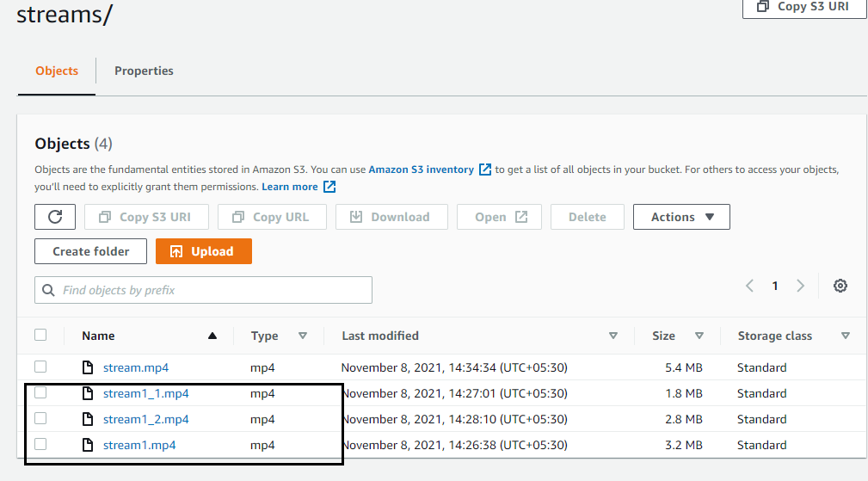The width and height of the screenshot is (868, 481).
Task: Click file icon beside stream1.mp4
Action: (88, 445)
